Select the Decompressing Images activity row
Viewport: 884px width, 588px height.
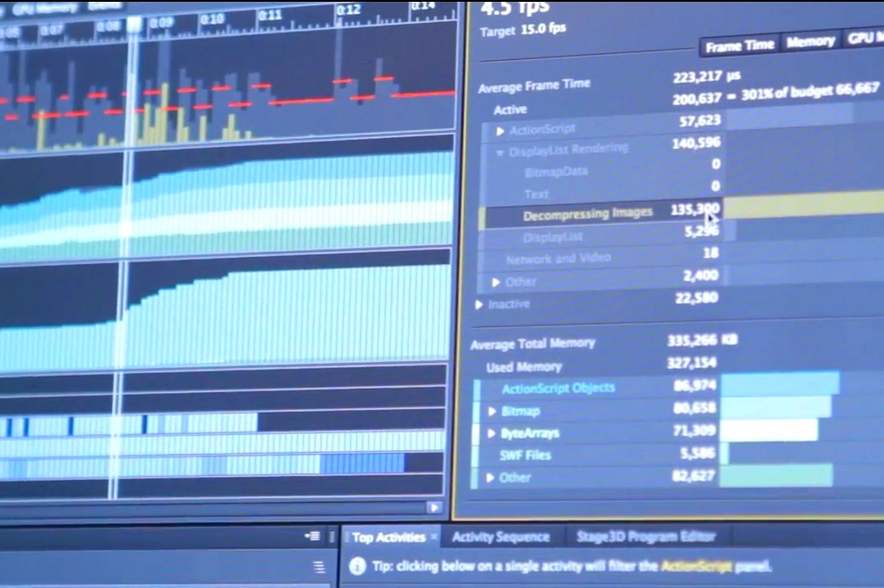(x=588, y=212)
